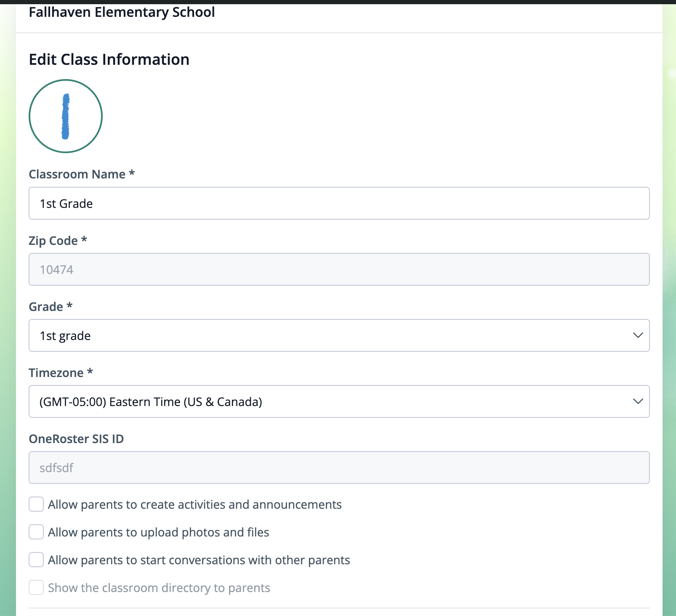Image resolution: width=676 pixels, height=616 pixels.
Task: Toggle Allow parents to create activities checkbox
Action: (36, 504)
